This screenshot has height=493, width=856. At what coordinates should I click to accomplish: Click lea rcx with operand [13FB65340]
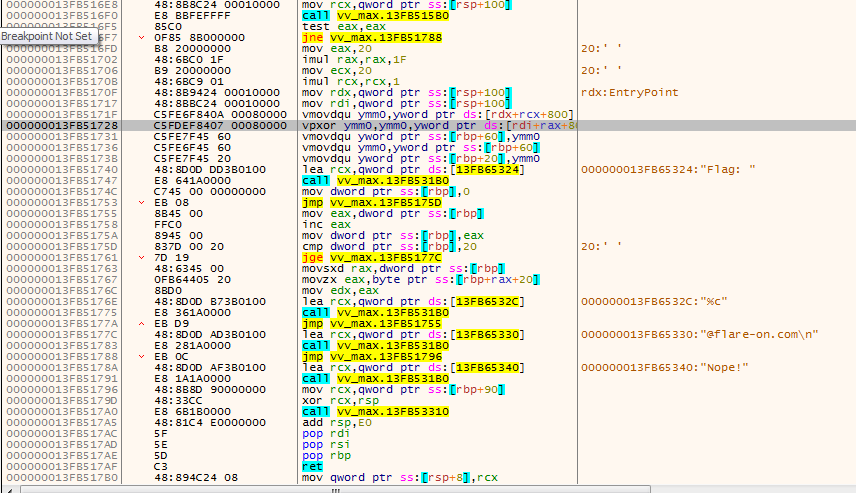[413, 367]
